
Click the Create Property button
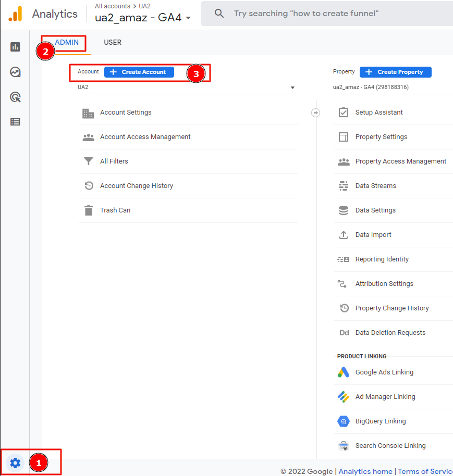pyautogui.click(x=395, y=72)
